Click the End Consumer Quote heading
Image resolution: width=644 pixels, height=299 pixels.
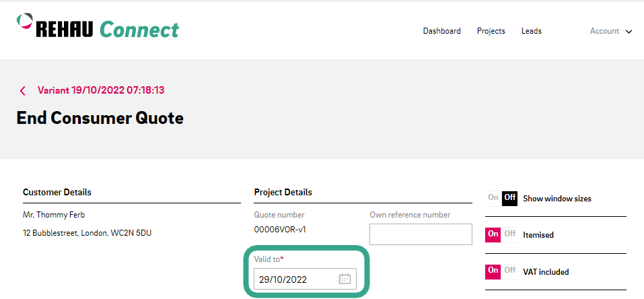100,118
